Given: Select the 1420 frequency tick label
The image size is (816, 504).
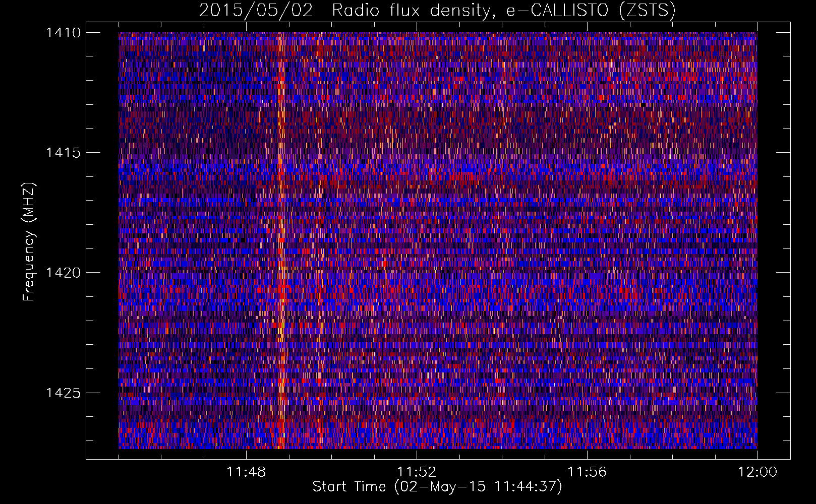Looking at the screenshot, I should coord(63,273).
